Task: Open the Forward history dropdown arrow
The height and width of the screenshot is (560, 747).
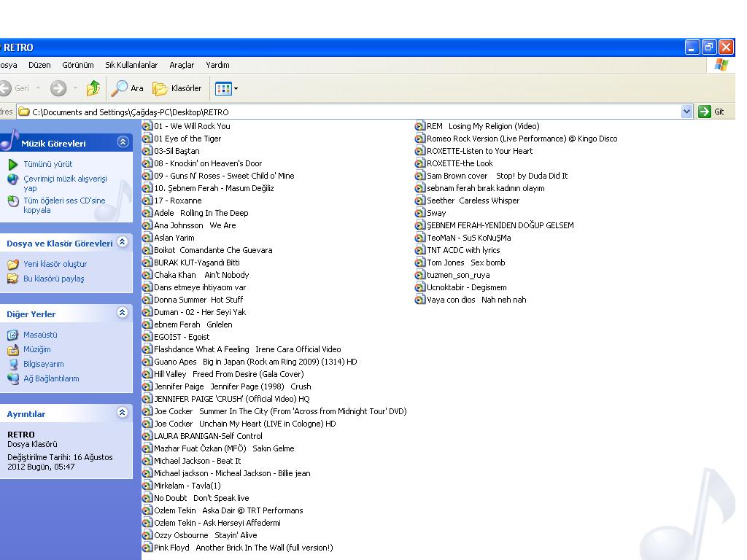Action: (75, 88)
